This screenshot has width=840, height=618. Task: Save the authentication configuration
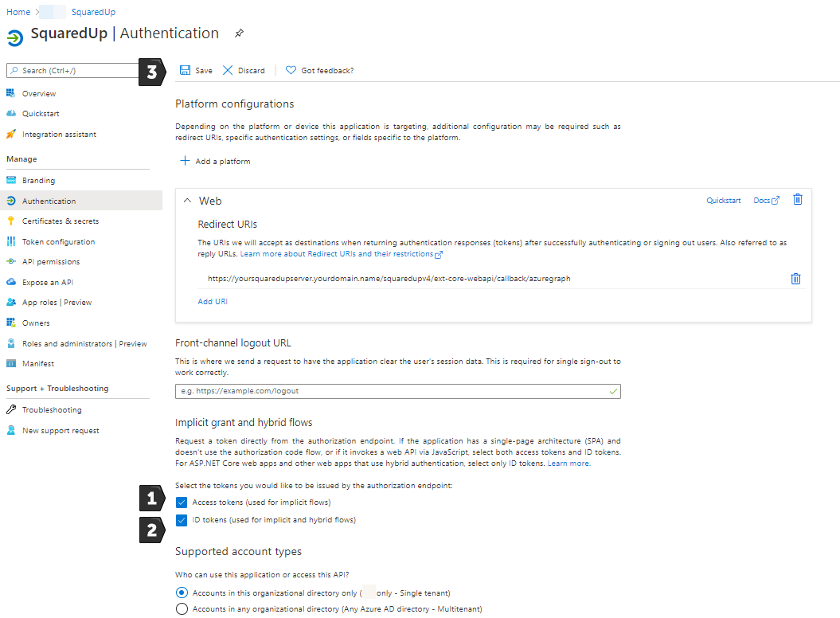195,70
